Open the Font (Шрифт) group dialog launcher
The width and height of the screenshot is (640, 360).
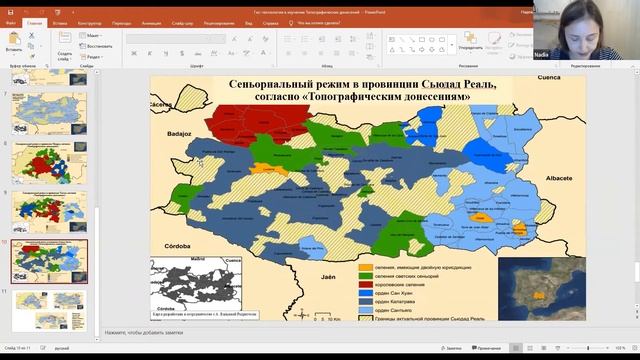tap(273, 66)
